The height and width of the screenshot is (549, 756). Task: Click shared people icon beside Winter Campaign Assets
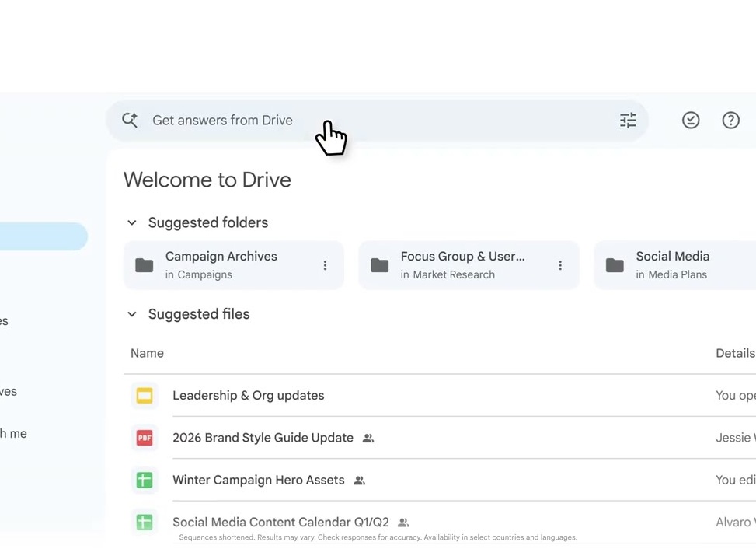pos(360,481)
